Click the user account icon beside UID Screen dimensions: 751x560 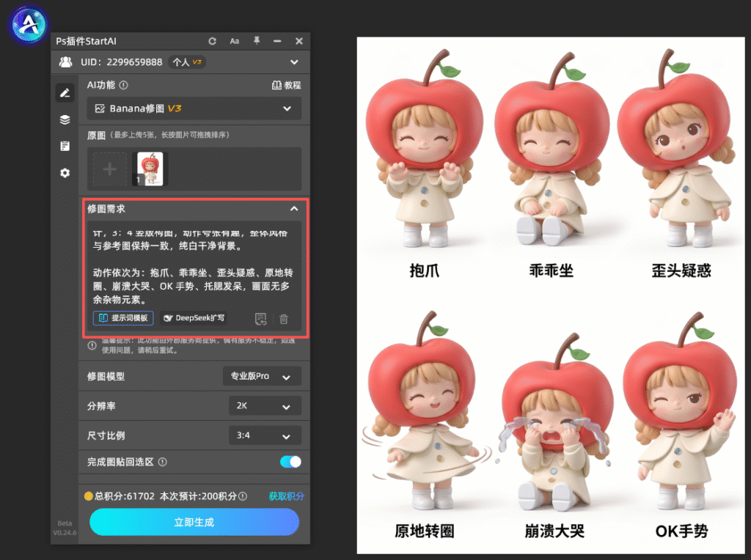[65, 62]
